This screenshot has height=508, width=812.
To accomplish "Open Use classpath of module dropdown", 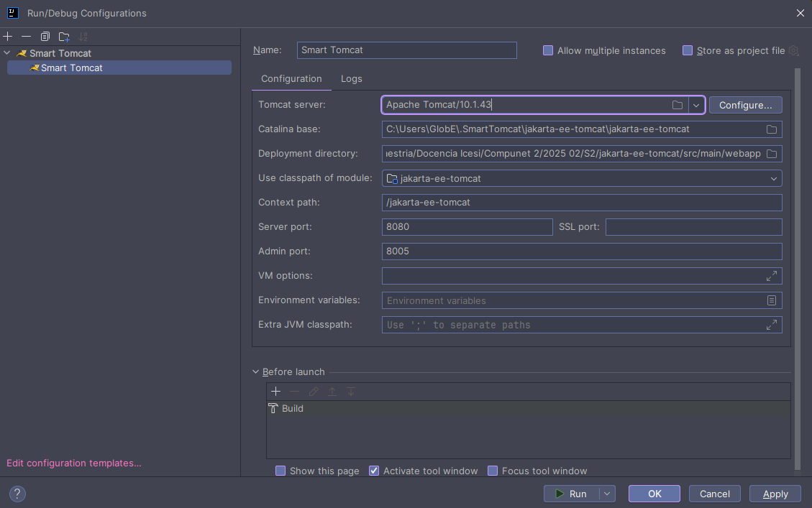I will pos(773,178).
